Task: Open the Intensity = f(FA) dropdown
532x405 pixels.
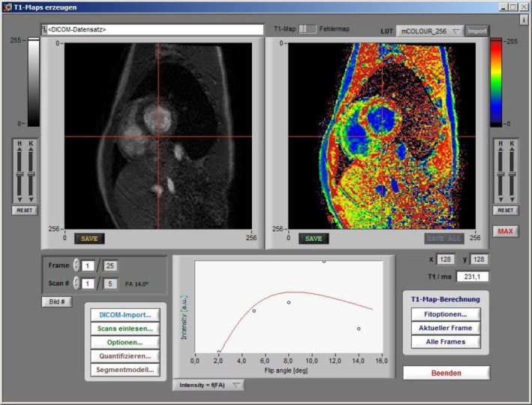Action: (x=209, y=385)
